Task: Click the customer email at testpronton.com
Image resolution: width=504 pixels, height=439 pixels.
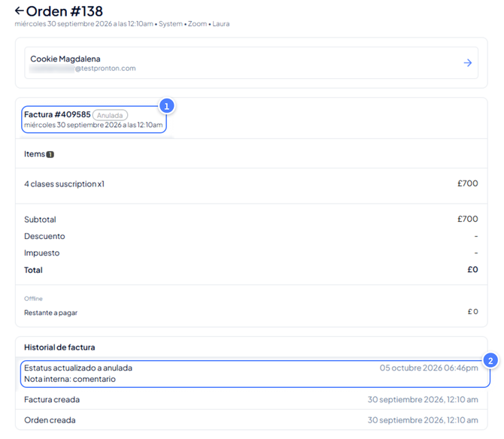Action: coord(82,68)
